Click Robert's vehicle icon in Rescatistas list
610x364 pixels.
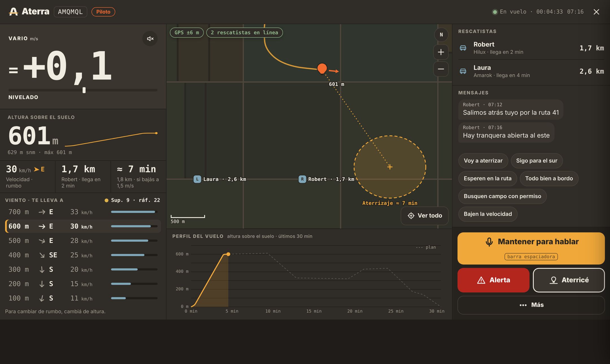[463, 48]
